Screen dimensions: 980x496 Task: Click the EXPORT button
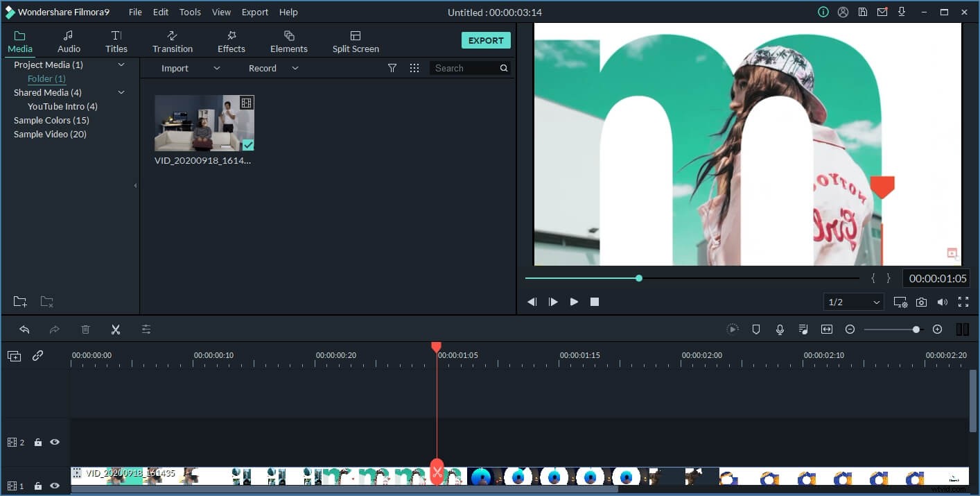point(486,40)
